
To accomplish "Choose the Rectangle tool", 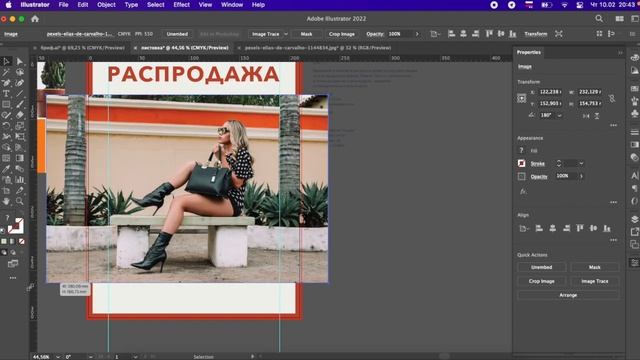I will [x=7, y=104].
